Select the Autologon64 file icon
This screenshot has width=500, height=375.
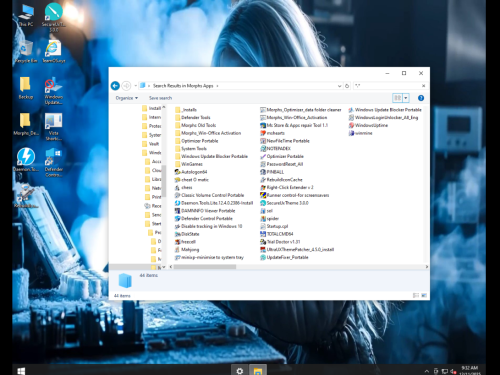click(x=191, y=172)
